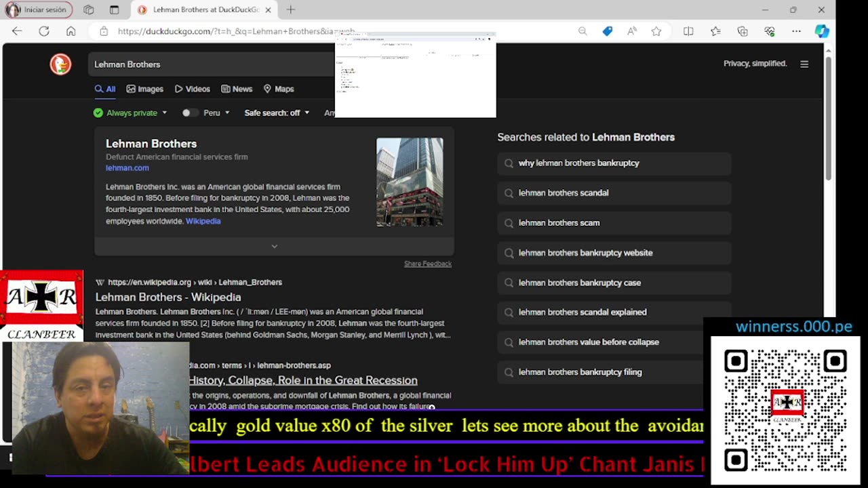
Task: Search why lehman brothers bankruptcy
Action: [614, 163]
